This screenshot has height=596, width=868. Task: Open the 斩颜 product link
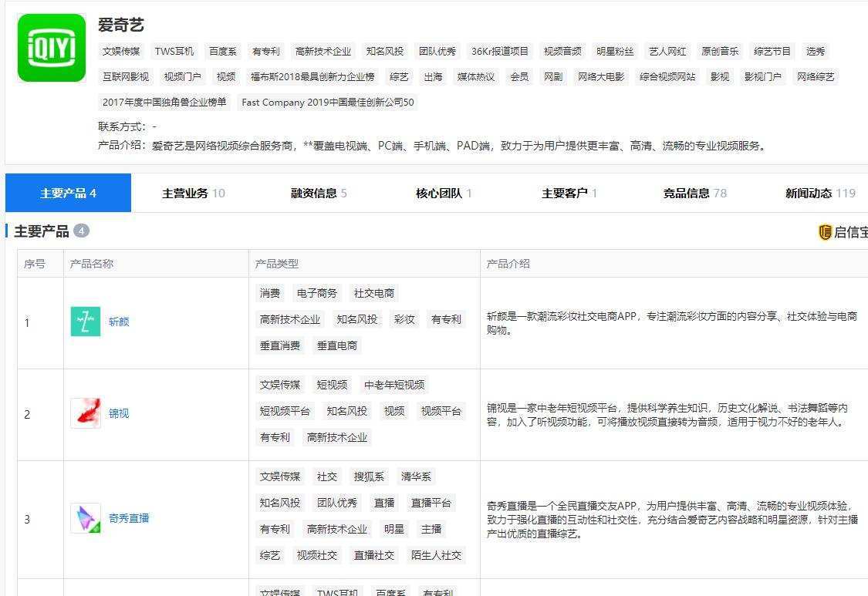click(119, 322)
